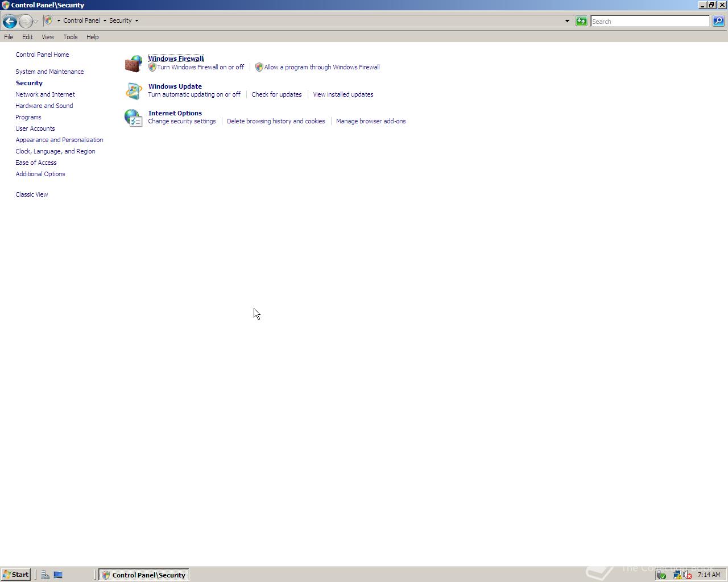Click Delete browsing history and cookies
The height and width of the screenshot is (582, 728).
276,121
